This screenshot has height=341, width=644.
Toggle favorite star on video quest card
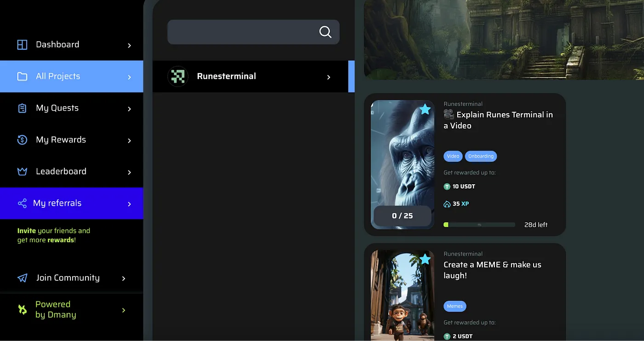[x=425, y=109]
